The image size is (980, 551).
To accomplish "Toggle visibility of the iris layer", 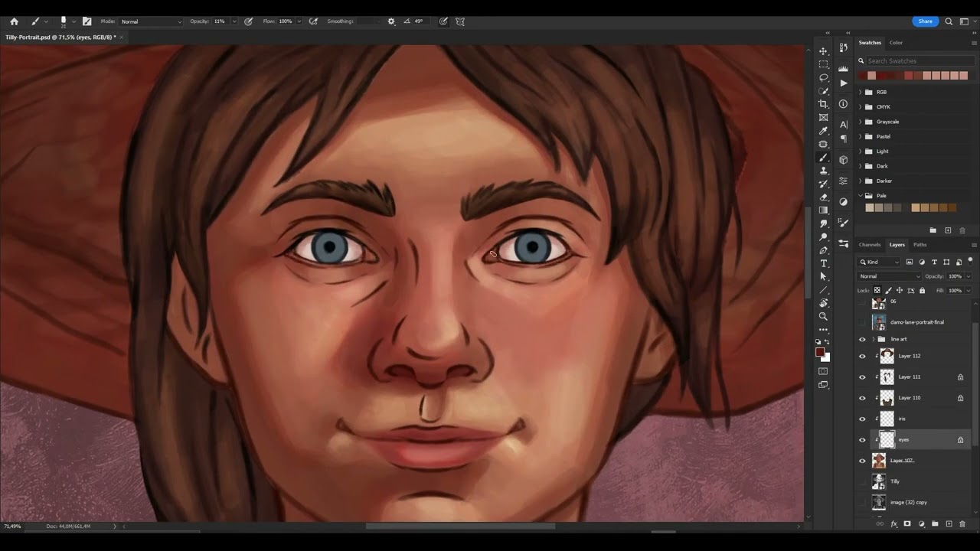I will [x=862, y=419].
